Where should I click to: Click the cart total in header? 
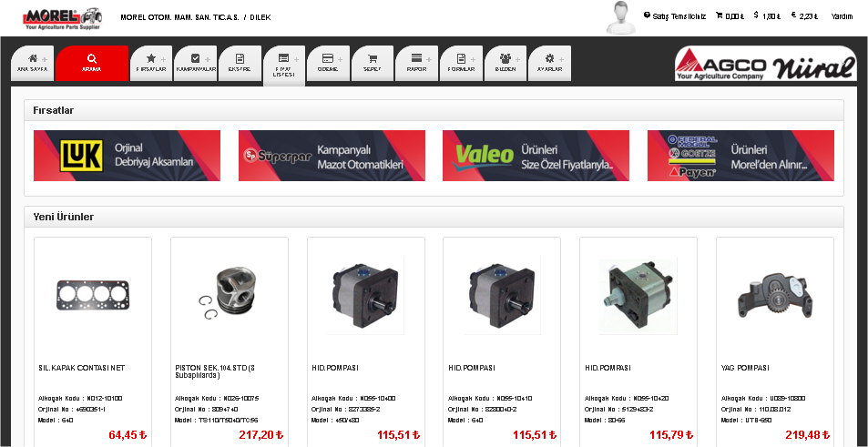(730, 16)
